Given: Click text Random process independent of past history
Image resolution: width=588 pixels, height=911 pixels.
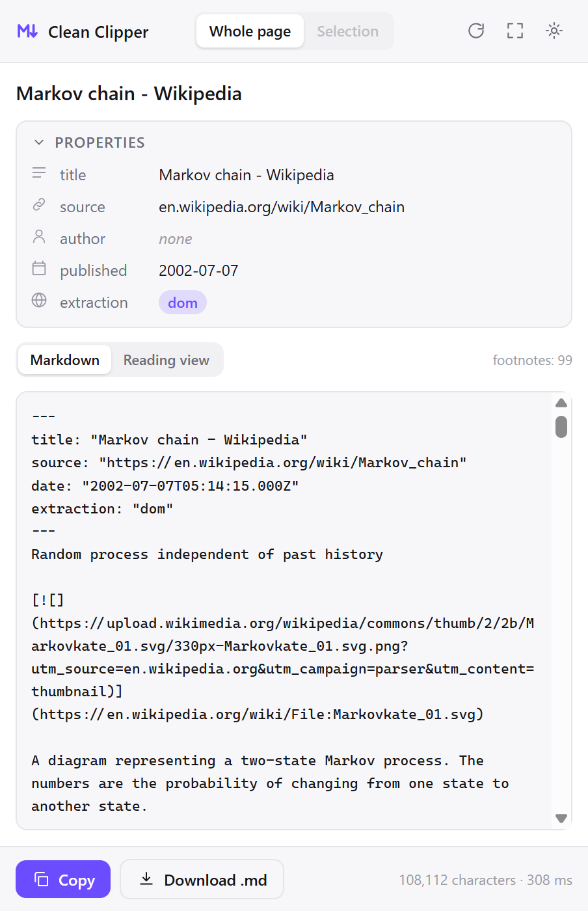Looking at the screenshot, I should click(207, 554).
